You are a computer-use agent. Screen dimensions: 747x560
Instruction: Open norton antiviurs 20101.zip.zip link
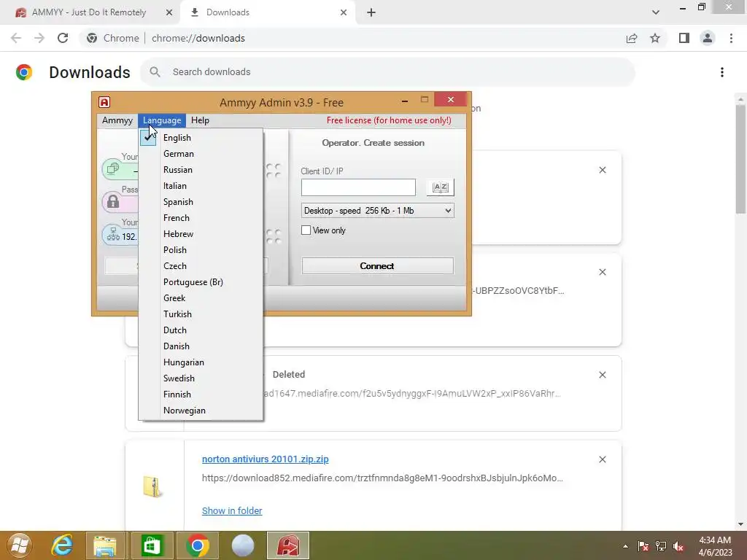point(266,459)
